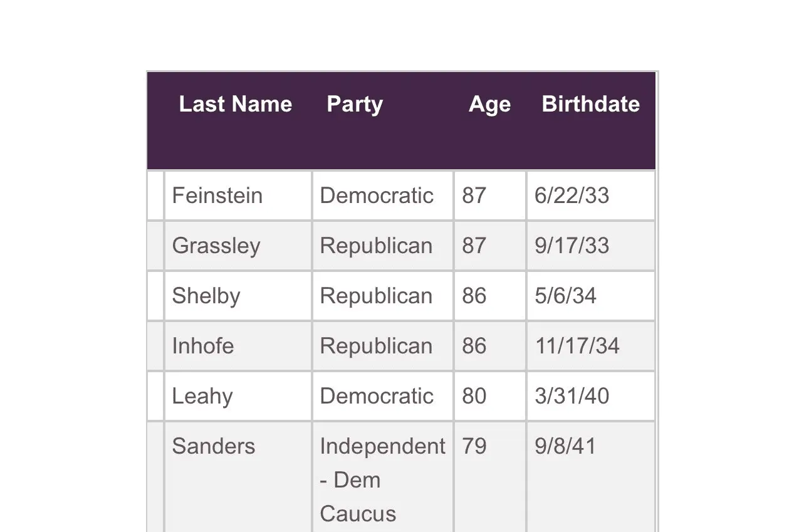Select the Shelby last name cell
804x532 pixels.
(206, 296)
